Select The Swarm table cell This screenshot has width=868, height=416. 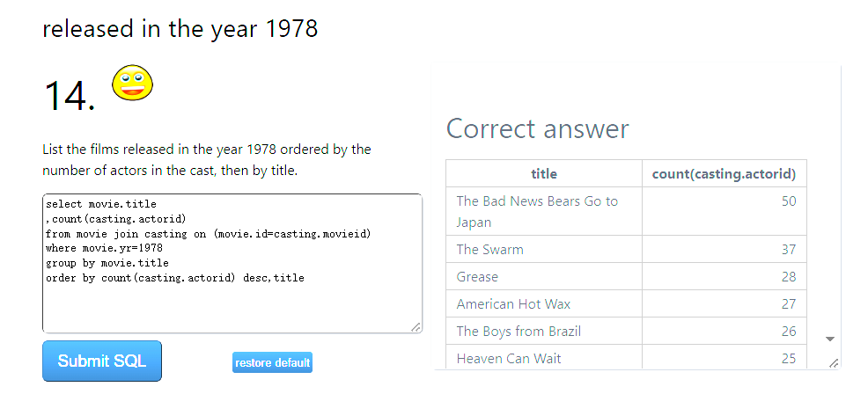pos(544,250)
